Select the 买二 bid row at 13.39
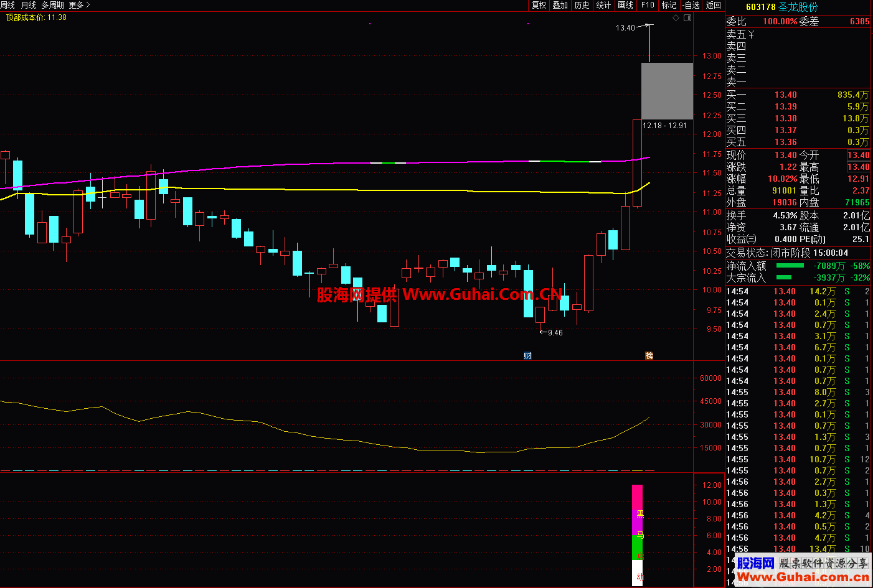Image resolution: width=873 pixels, height=588 pixels. click(798, 107)
